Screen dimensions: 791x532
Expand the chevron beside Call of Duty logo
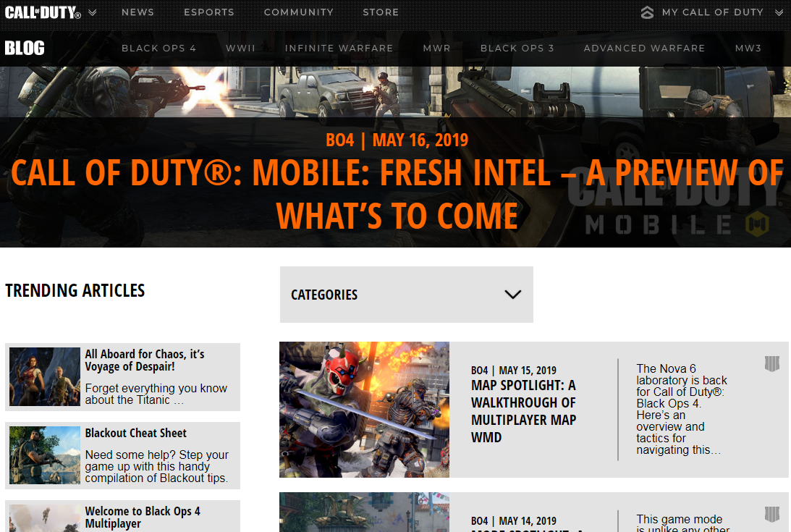click(x=93, y=12)
